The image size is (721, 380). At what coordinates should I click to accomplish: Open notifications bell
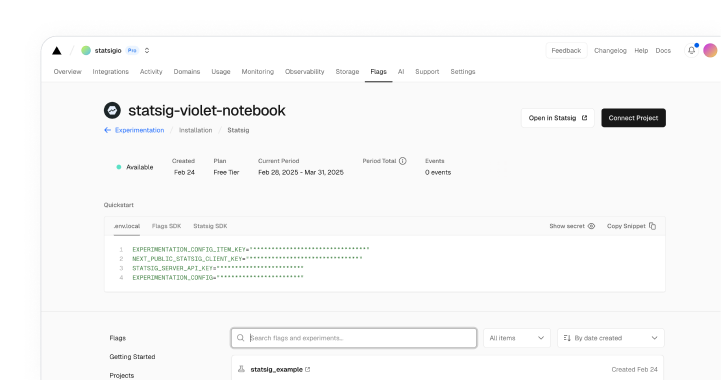click(x=691, y=51)
